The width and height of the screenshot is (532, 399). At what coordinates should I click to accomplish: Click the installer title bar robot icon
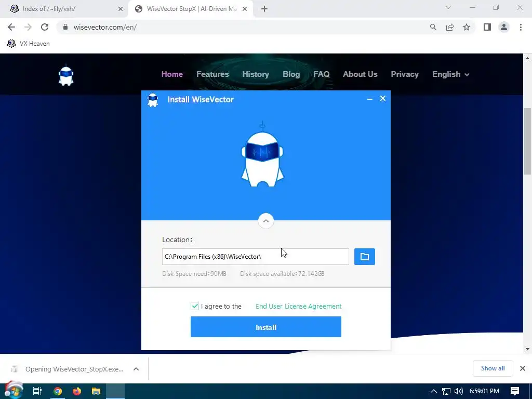point(153,100)
